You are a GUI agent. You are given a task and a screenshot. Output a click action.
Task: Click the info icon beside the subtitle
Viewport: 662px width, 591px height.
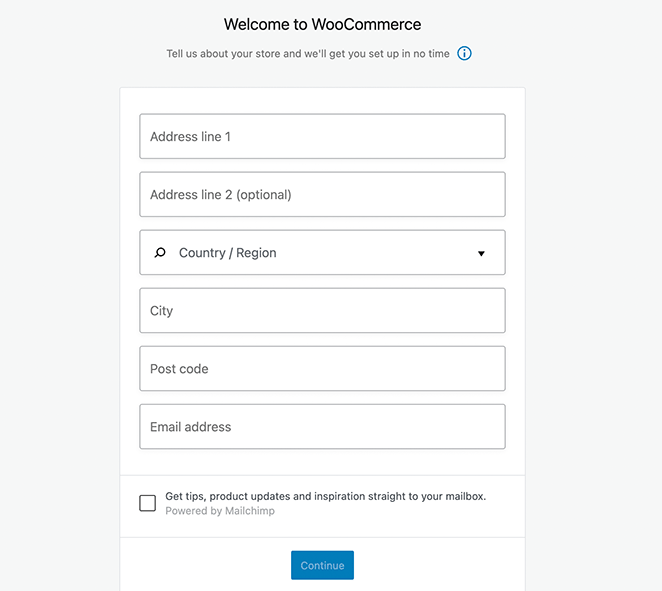pyautogui.click(x=464, y=53)
